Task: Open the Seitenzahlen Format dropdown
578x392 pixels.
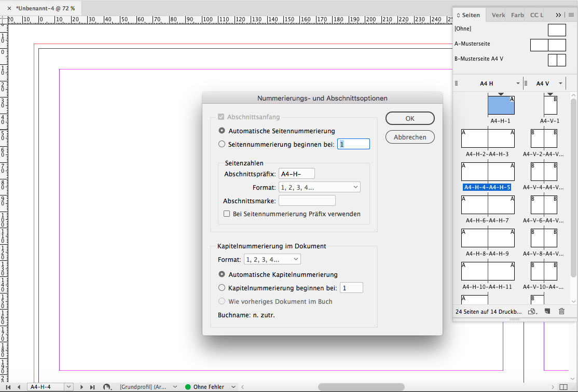Action: [x=319, y=187]
